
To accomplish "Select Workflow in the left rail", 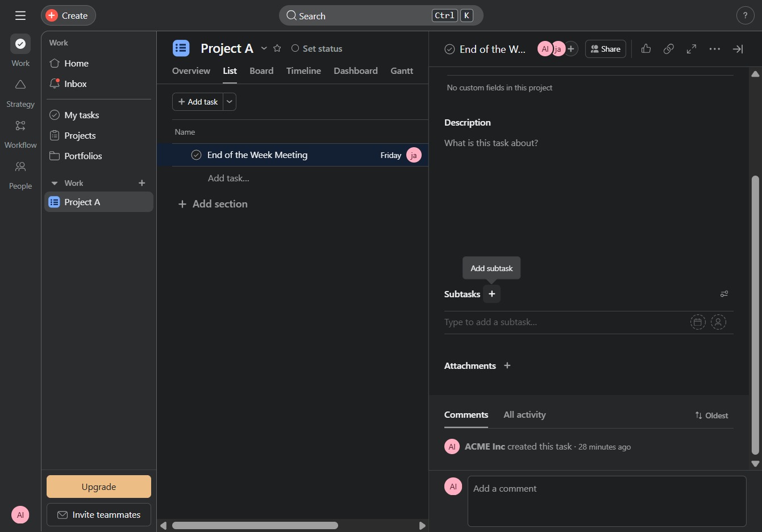I will [x=20, y=134].
